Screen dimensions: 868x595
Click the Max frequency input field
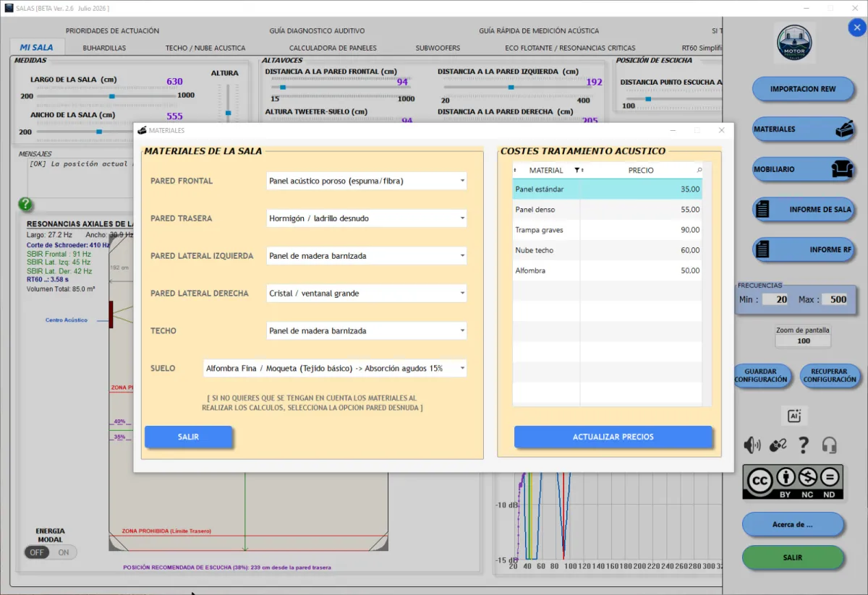coord(834,299)
